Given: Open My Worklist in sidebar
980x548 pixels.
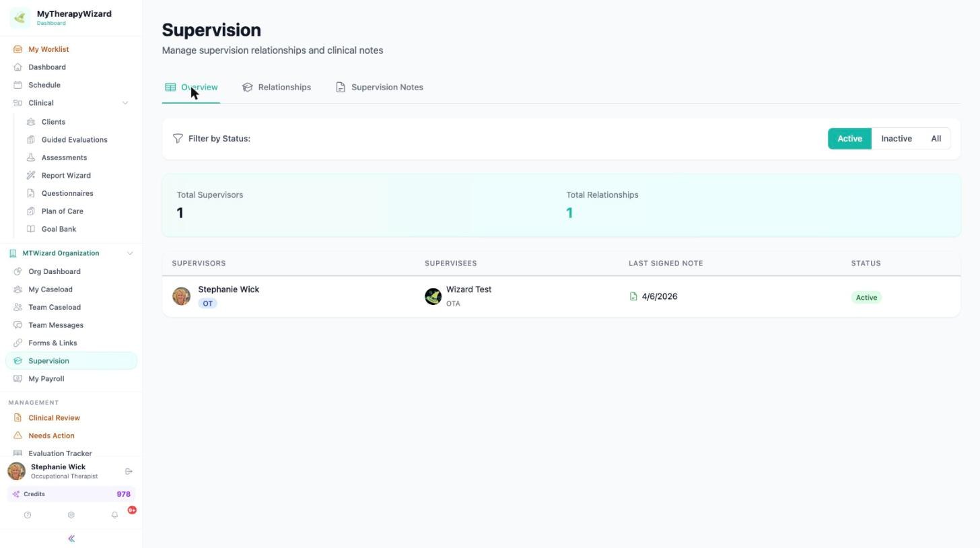Looking at the screenshot, I should pyautogui.click(x=71, y=49).
